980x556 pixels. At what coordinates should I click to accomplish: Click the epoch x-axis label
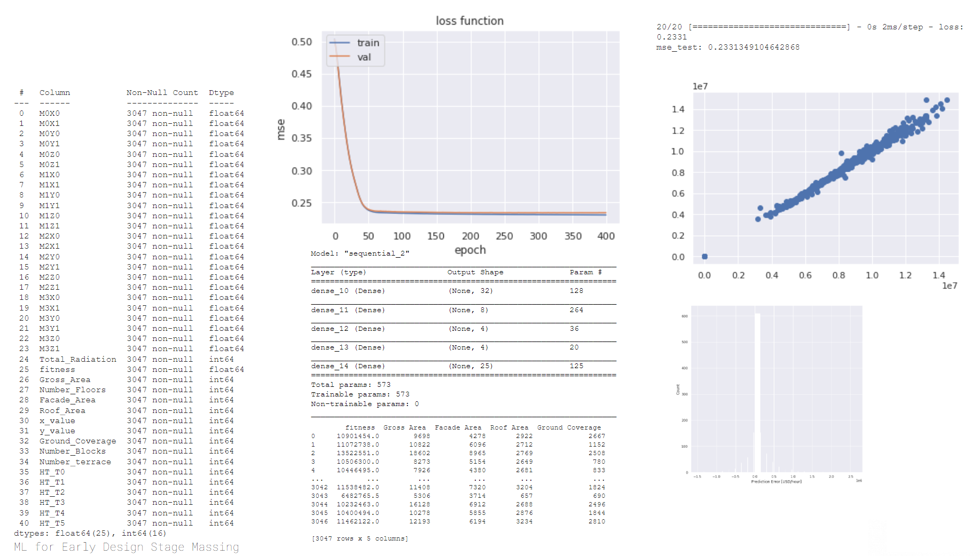point(470,250)
